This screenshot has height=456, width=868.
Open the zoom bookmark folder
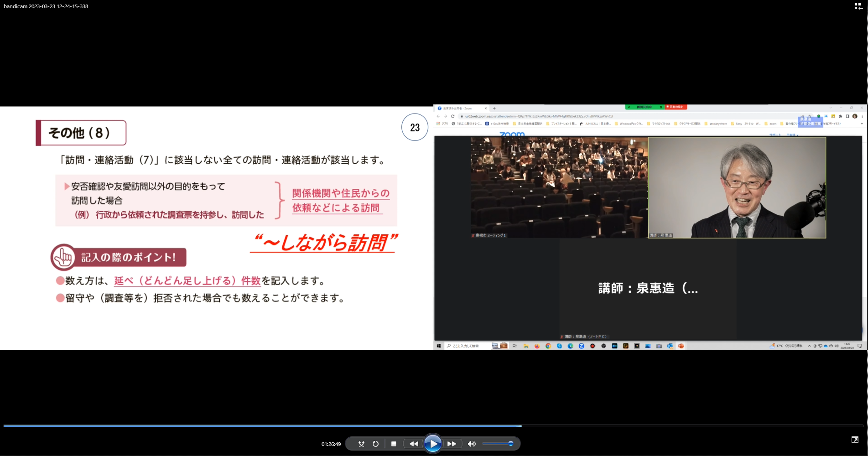coord(770,124)
